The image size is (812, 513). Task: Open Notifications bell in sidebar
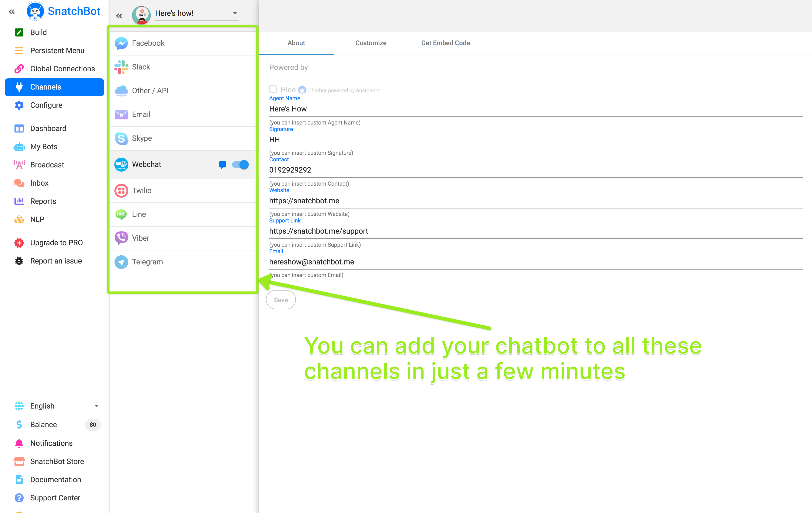[19, 443]
